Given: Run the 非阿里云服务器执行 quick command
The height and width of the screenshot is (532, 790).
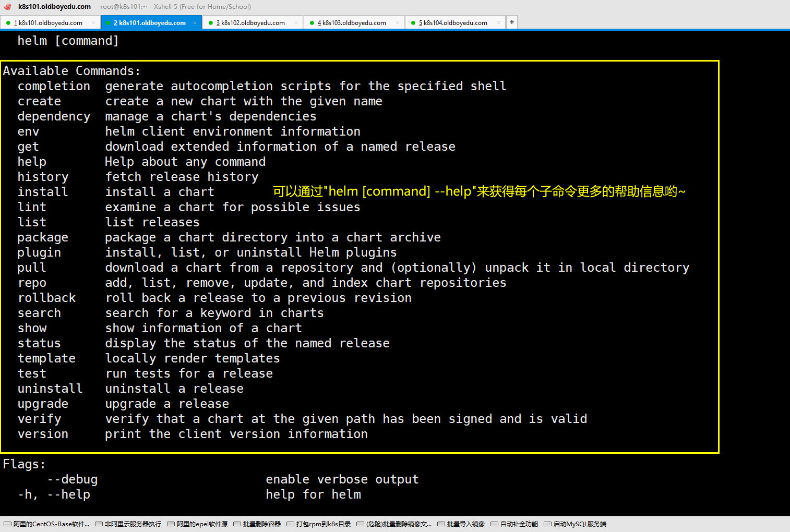Looking at the screenshot, I should pyautogui.click(x=128, y=524).
